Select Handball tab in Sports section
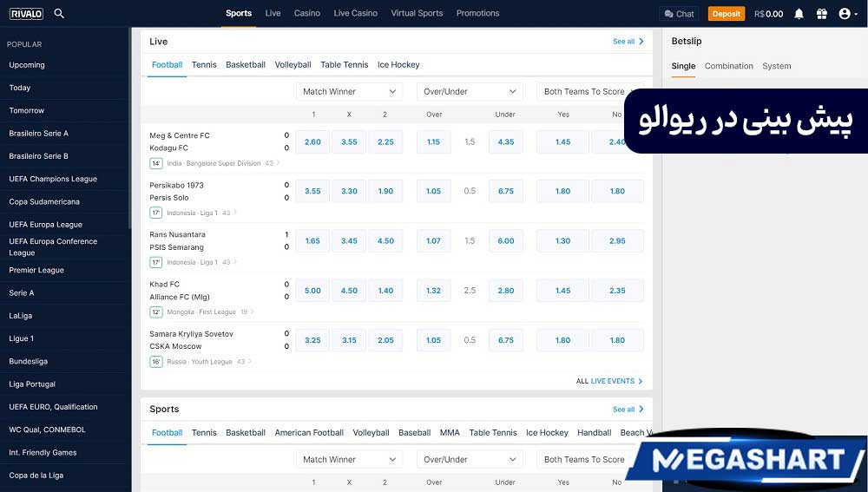 click(x=595, y=433)
